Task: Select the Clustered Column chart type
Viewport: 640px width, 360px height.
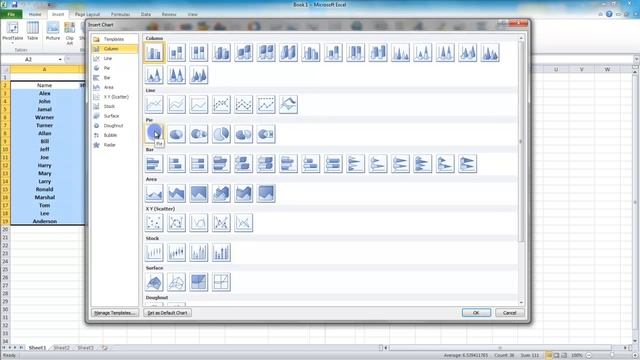Action: click(x=154, y=53)
